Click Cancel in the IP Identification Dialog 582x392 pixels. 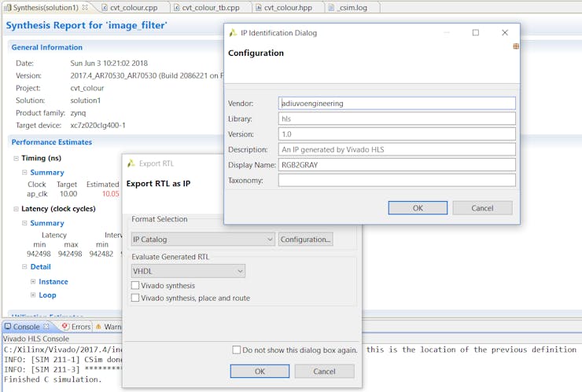[x=483, y=208]
